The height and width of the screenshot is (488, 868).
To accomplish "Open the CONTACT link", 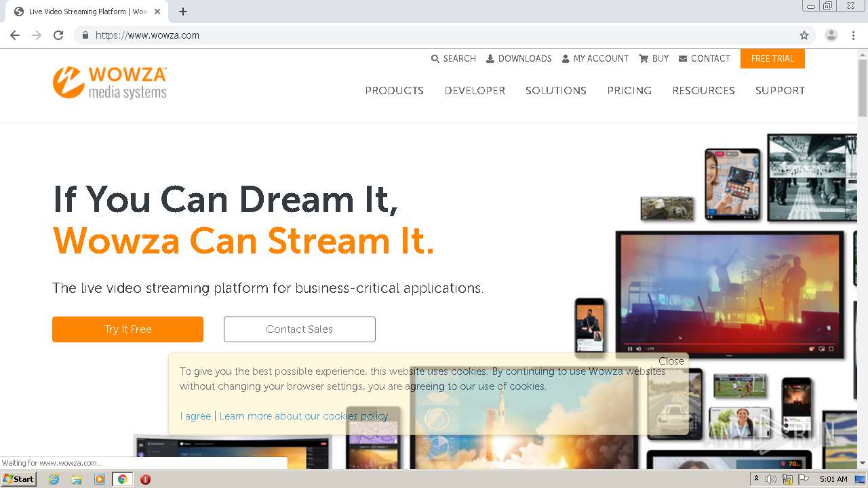I will click(x=704, y=59).
